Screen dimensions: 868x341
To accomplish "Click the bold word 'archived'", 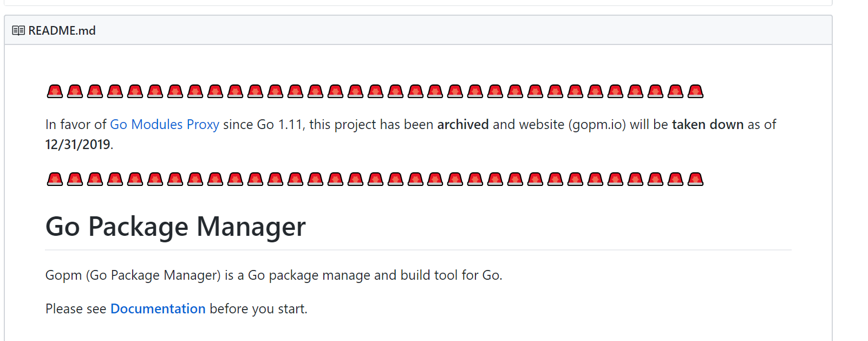I will tap(463, 125).
